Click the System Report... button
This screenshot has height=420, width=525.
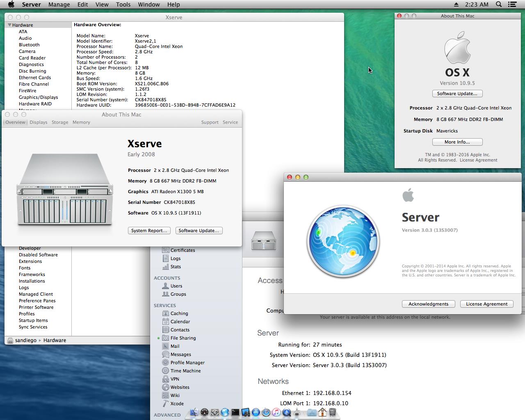(149, 231)
